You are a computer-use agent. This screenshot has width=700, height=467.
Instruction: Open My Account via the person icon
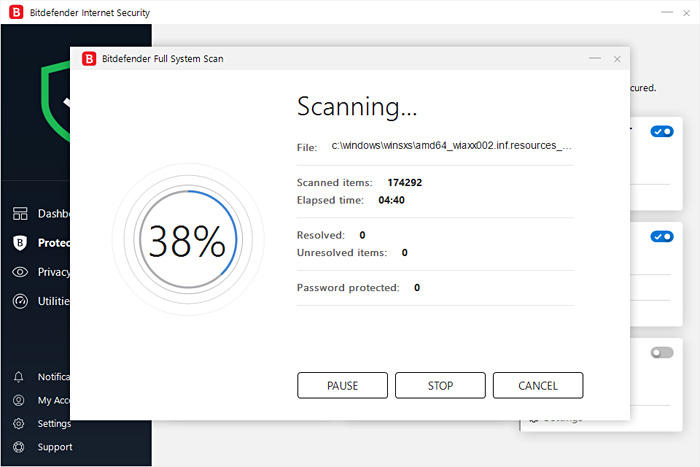coord(19,400)
